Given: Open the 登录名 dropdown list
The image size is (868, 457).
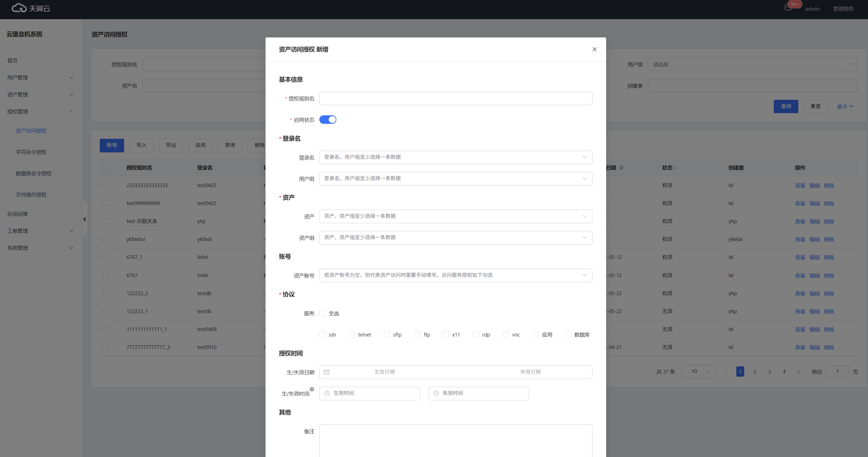Looking at the screenshot, I should coord(455,157).
